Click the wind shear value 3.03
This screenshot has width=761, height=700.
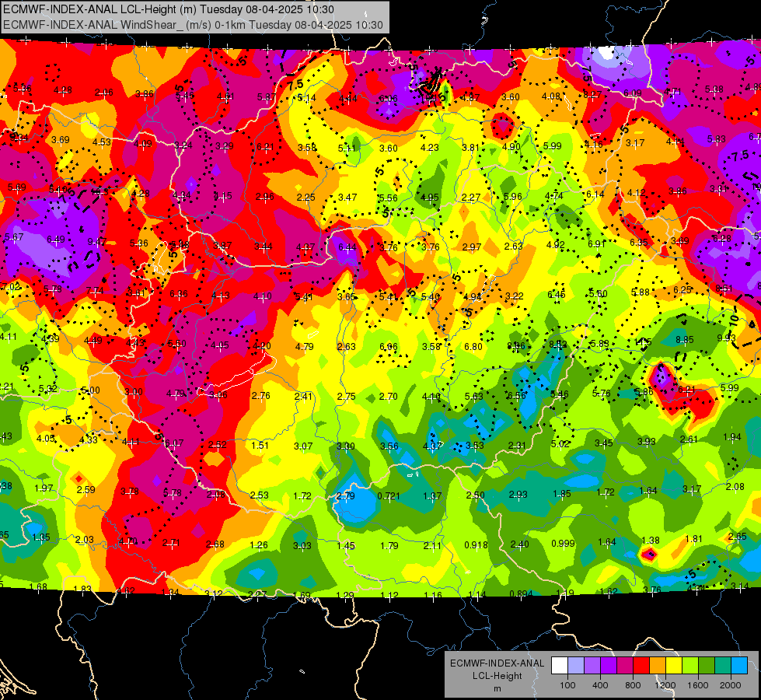pyautogui.click(x=302, y=545)
